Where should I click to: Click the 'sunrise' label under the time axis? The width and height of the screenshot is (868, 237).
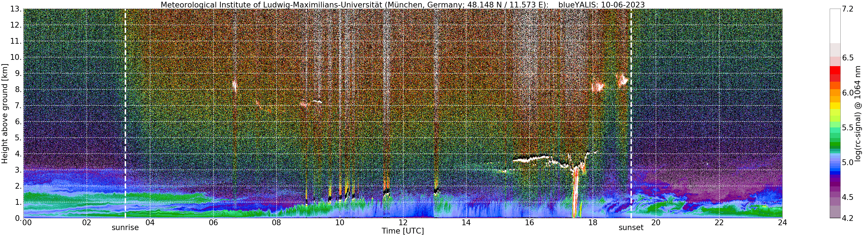pos(125,228)
